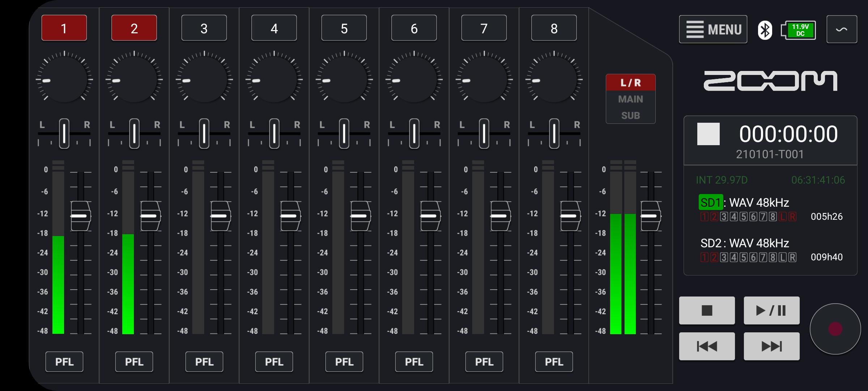Viewport: 868px width, 391px height.
Task: Toggle PFL on channel 6
Action: coord(414,362)
